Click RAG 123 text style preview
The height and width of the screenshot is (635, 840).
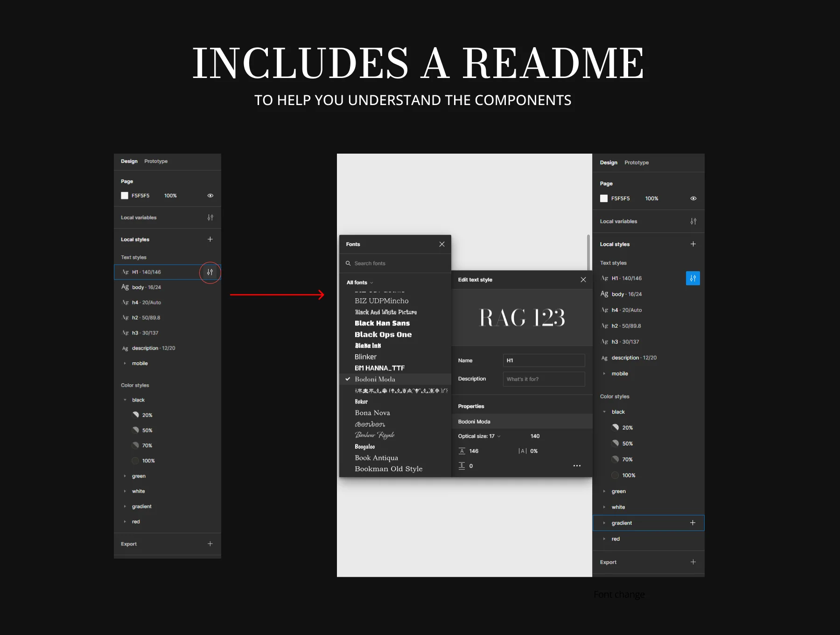(522, 317)
